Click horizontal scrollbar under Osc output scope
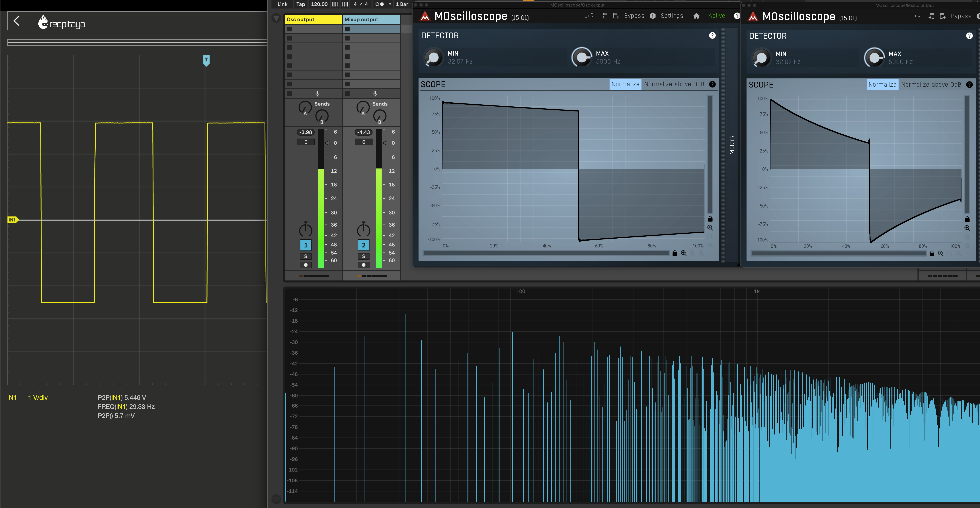This screenshot has height=508, width=980. (x=546, y=253)
